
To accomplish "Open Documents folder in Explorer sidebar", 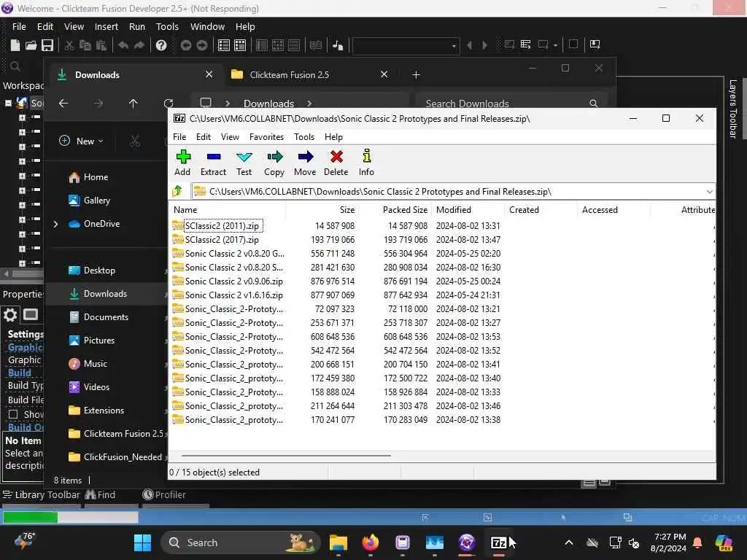I will coord(106,317).
